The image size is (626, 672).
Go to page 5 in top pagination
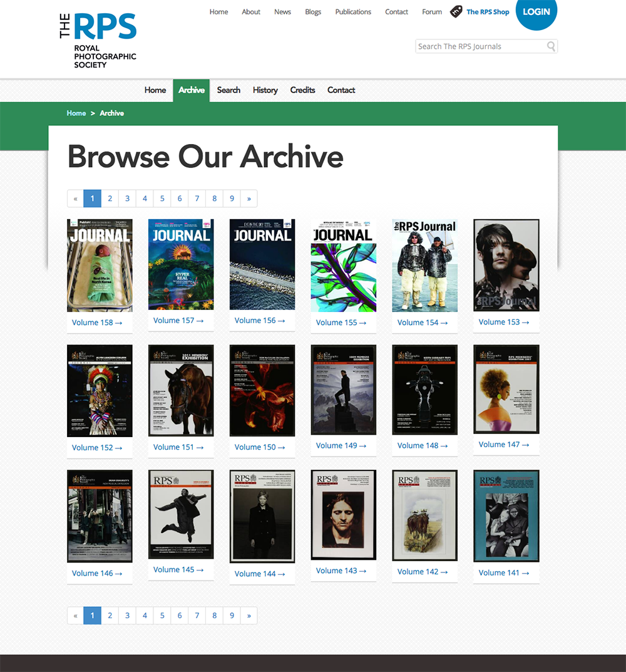[162, 199]
